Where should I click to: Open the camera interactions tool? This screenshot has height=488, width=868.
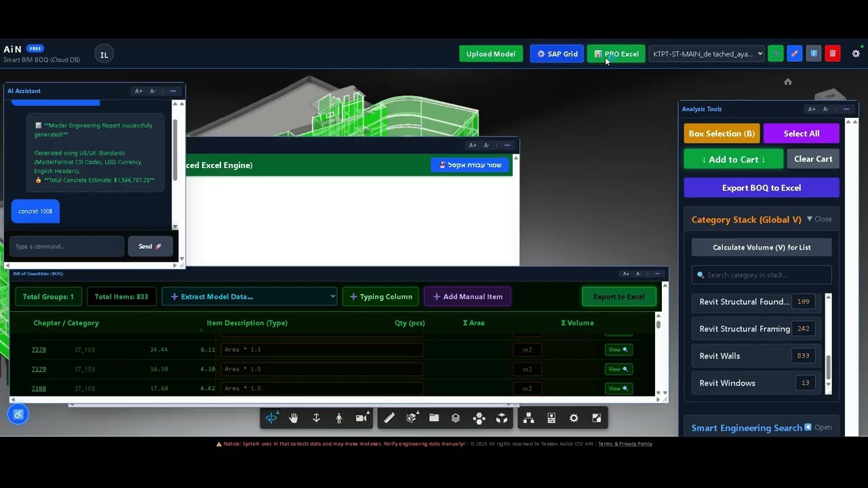[x=361, y=418]
